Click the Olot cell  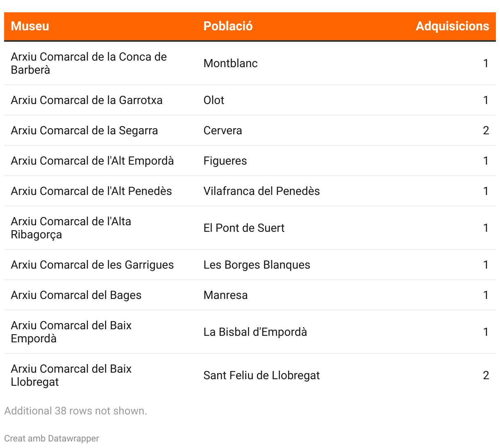point(214,100)
